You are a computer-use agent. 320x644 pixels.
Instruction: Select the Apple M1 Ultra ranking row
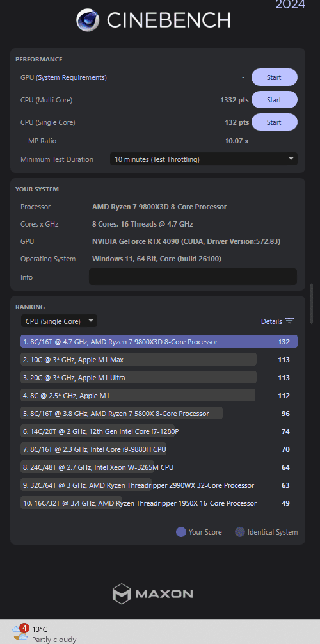159,378
